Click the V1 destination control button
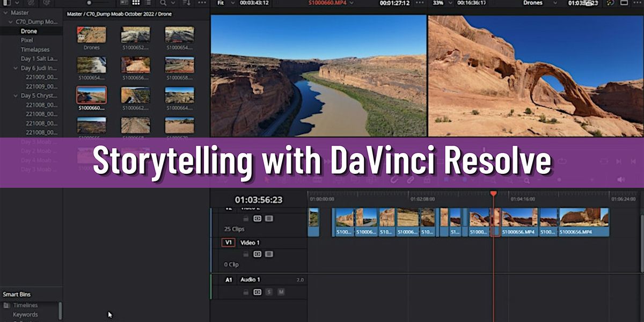 pos(228,243)
